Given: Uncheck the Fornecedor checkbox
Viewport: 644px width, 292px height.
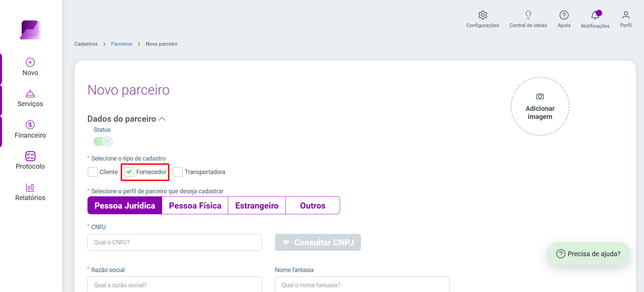Looking at the screenshot, I should click(x=129, y=172).
